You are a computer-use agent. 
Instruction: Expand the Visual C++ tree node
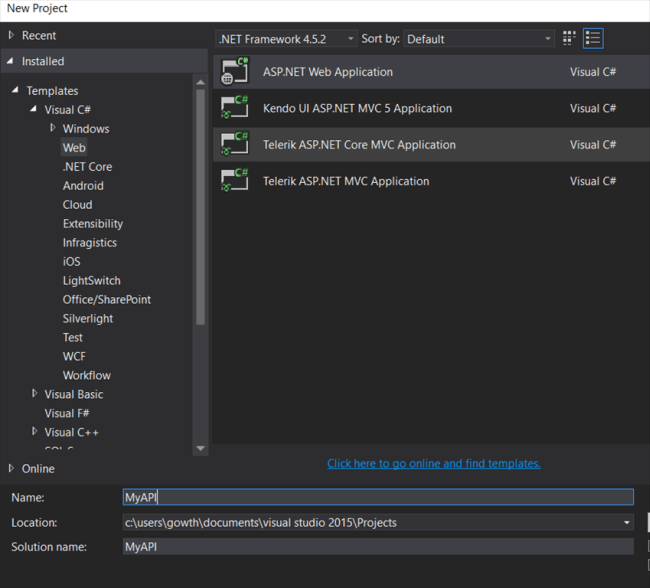(34, 432)
